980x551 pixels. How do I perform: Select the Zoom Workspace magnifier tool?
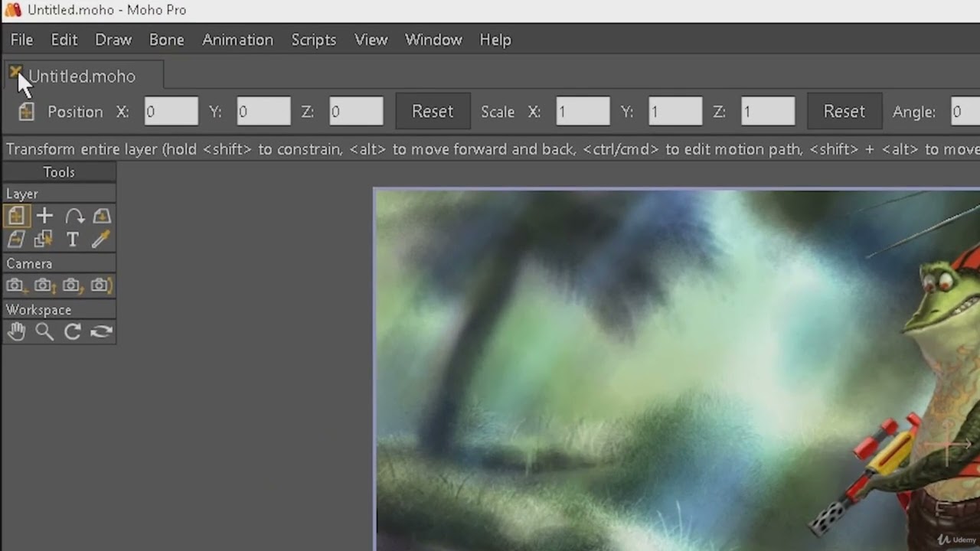point(44,331)
